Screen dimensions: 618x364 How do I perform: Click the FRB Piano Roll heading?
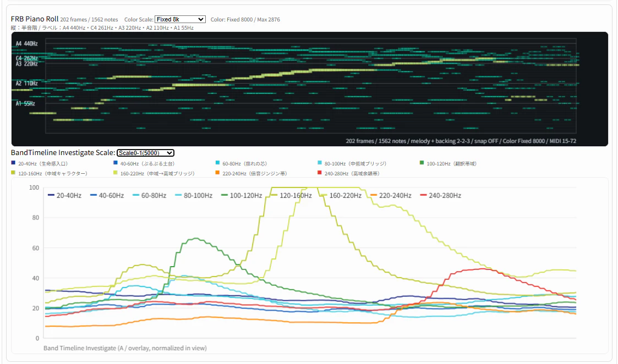click(35, 19)
